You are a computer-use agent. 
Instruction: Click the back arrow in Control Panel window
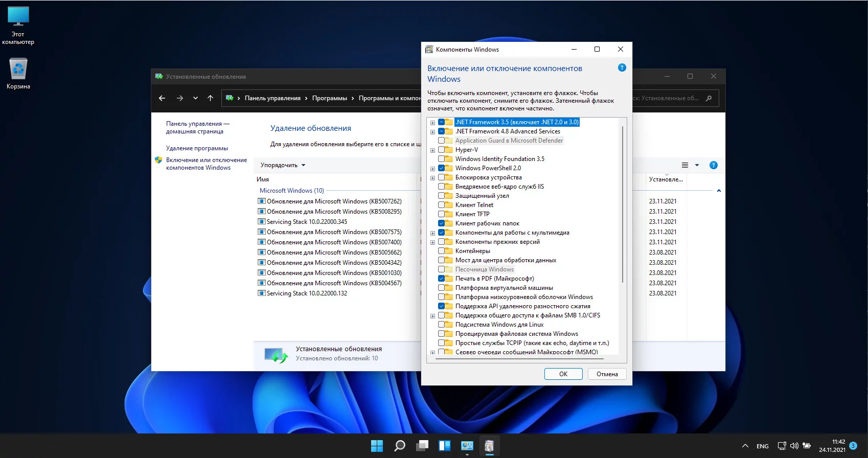162,98
